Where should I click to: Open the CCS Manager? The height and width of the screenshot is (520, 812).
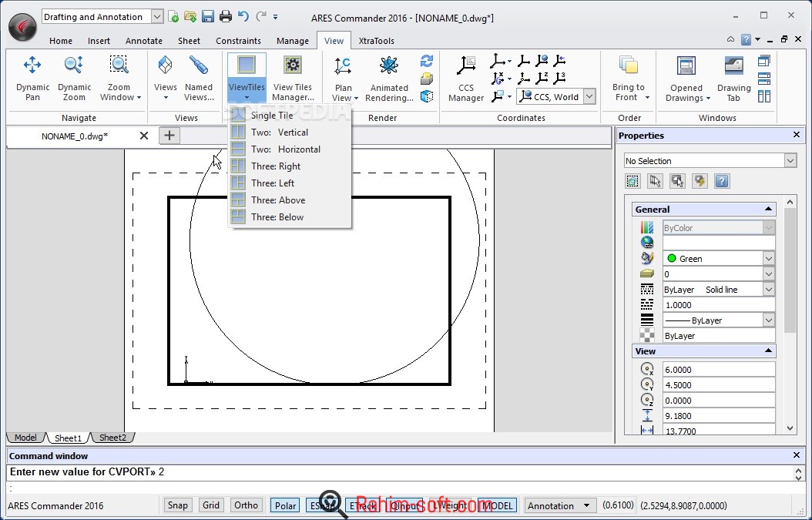tap(466, 78)
